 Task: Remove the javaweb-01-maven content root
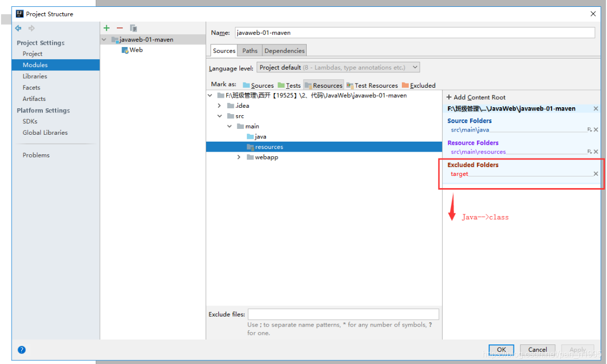[596, 109]
